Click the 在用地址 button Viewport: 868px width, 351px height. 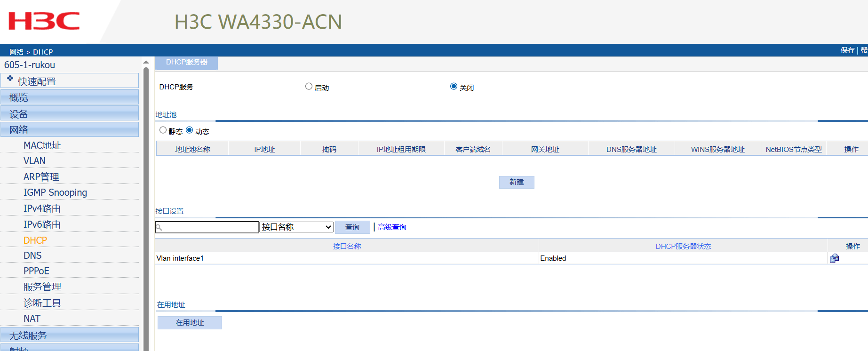(190, 323)
